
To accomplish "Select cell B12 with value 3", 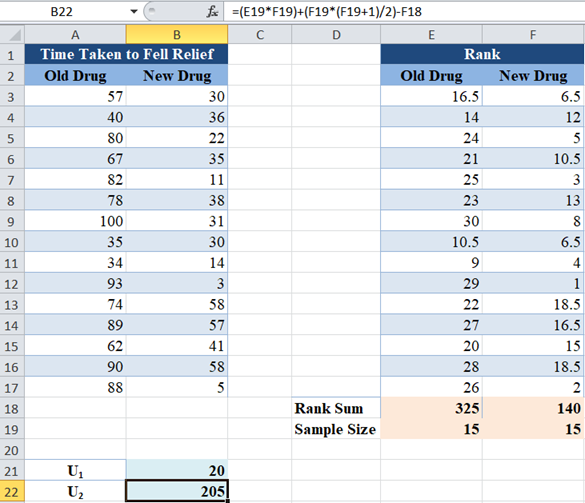I will coord(177,284).
